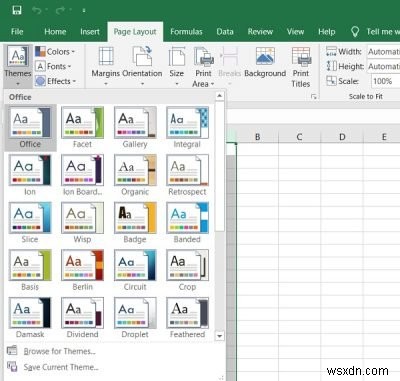Image resolution: width=400 pixels, height=381 pixels.
Task: Click theme gallery scroll down arrow
Action: click(x=219, y=336)
